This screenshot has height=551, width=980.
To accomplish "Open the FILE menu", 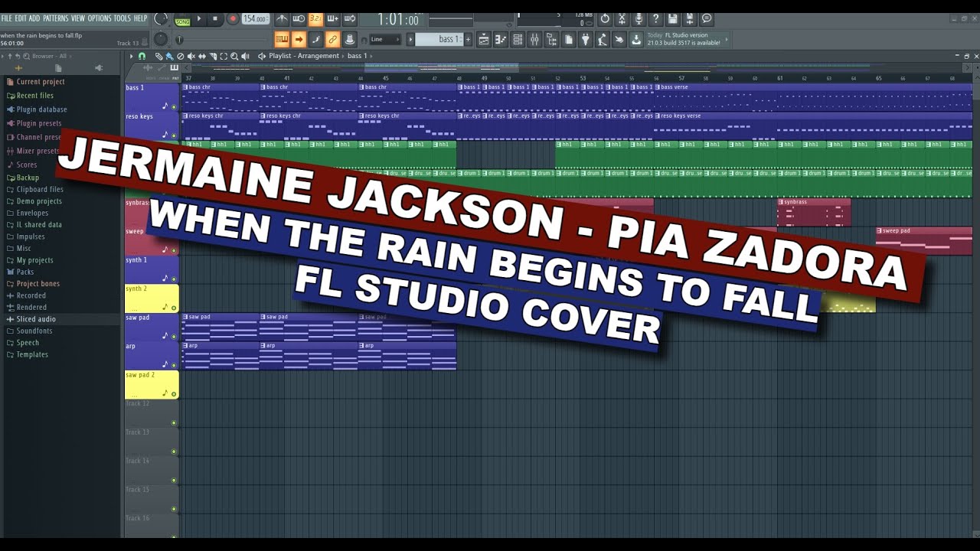I will 6,18.
